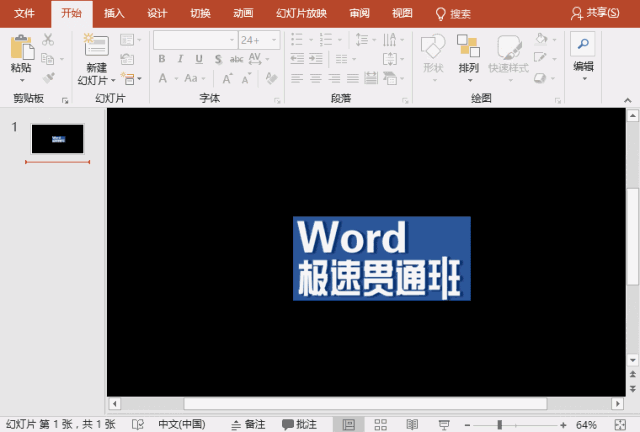The height and width of the screenshot is (432, 640).
Task: Start slideshow from status bar icon
Action: click(x=444, y=424)
